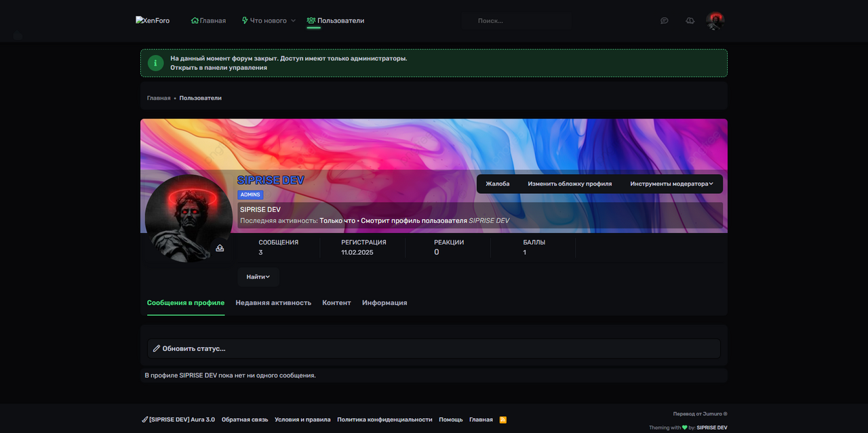Viewport: 868px width, 433px height.
Task: Click the search field in header
Action: click(517, 21)
